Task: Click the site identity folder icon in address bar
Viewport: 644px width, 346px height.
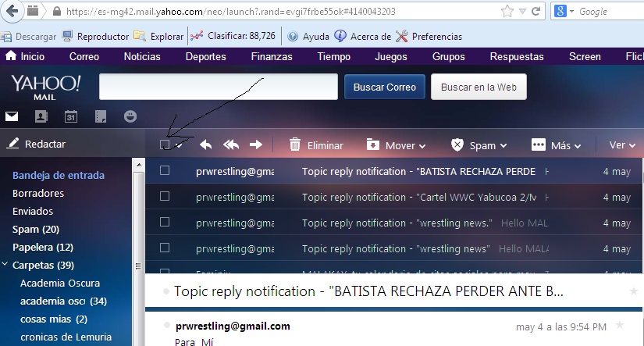Action: click(x=33, y=11)
